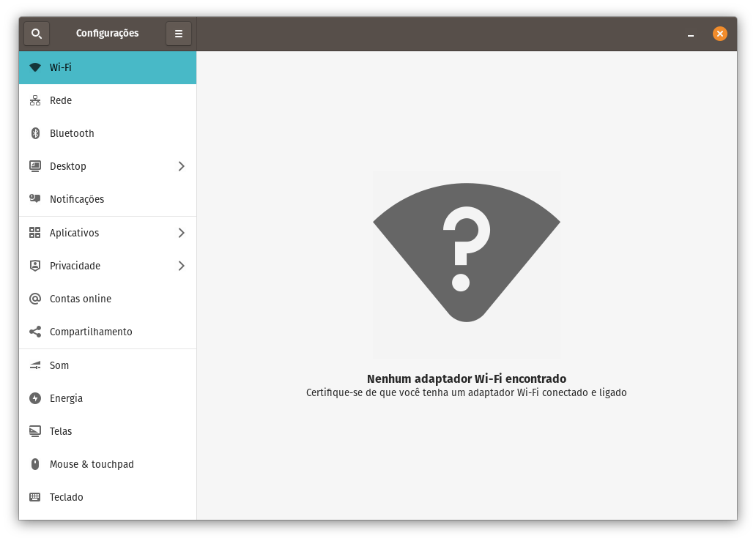Click the Telas display icon
Viewport: 756px width, 541px height.
coord(35,431)
